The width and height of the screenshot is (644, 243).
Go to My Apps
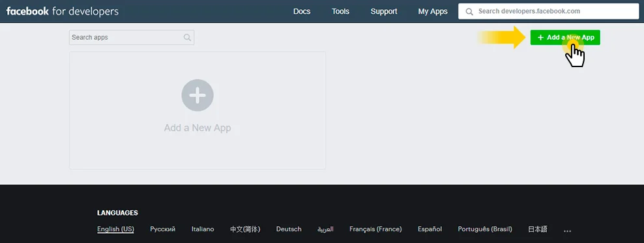(433, 12)
